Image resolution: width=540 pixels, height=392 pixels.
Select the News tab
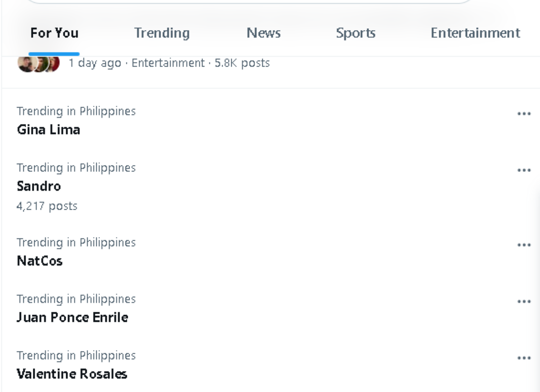click(x=264, y=33)
